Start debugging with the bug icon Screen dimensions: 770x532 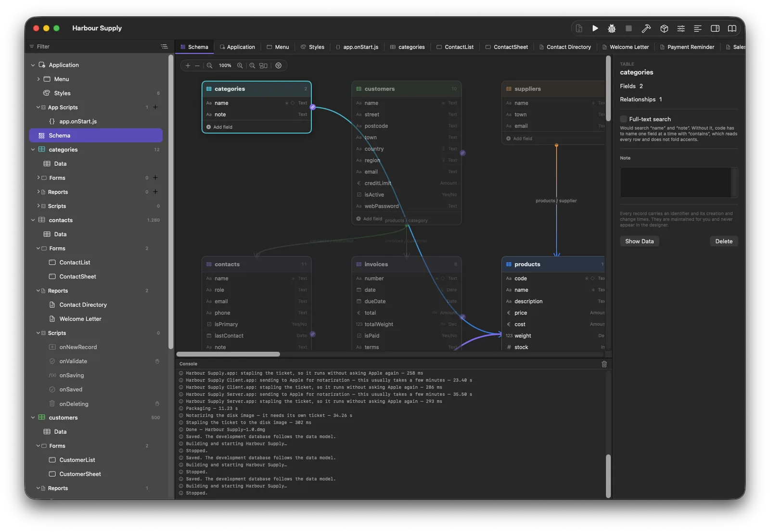tap(612, 28)
